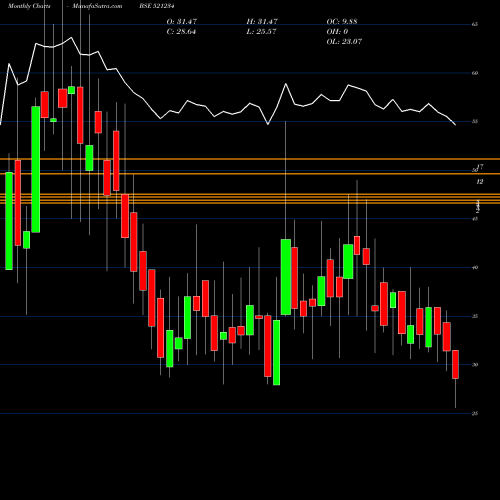Click the close value "C: 28.64"
This screenshot has width=500, height=500.
181,32
